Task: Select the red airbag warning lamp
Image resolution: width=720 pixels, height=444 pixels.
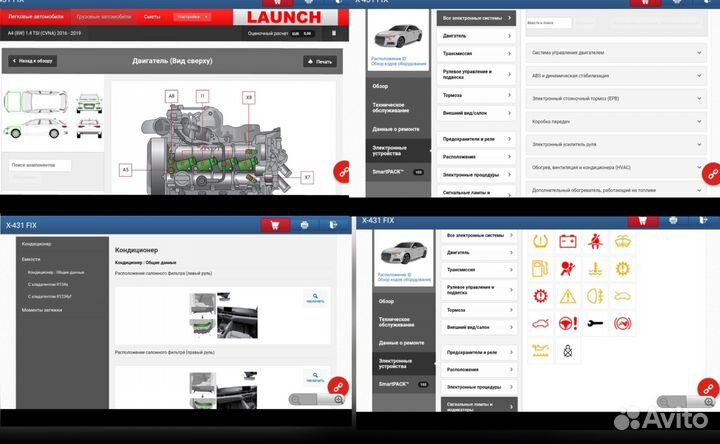Action: point(568,269)
